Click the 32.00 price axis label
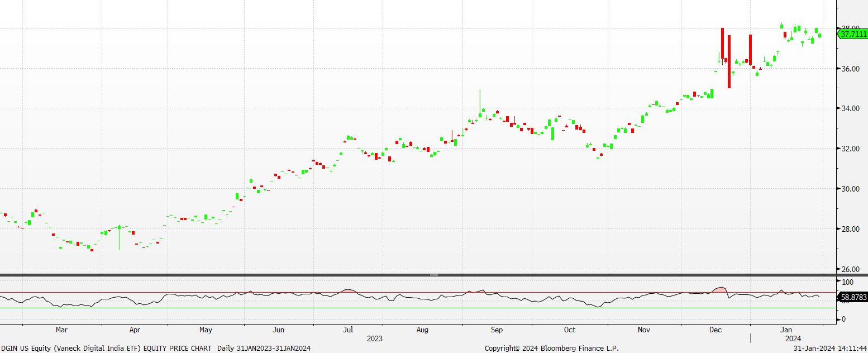 850,149
